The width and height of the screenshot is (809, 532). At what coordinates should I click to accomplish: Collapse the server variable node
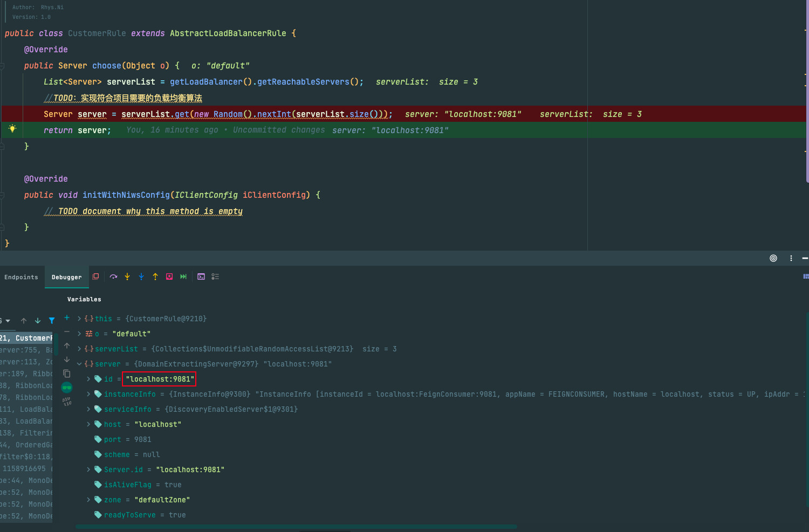(79, 364)
